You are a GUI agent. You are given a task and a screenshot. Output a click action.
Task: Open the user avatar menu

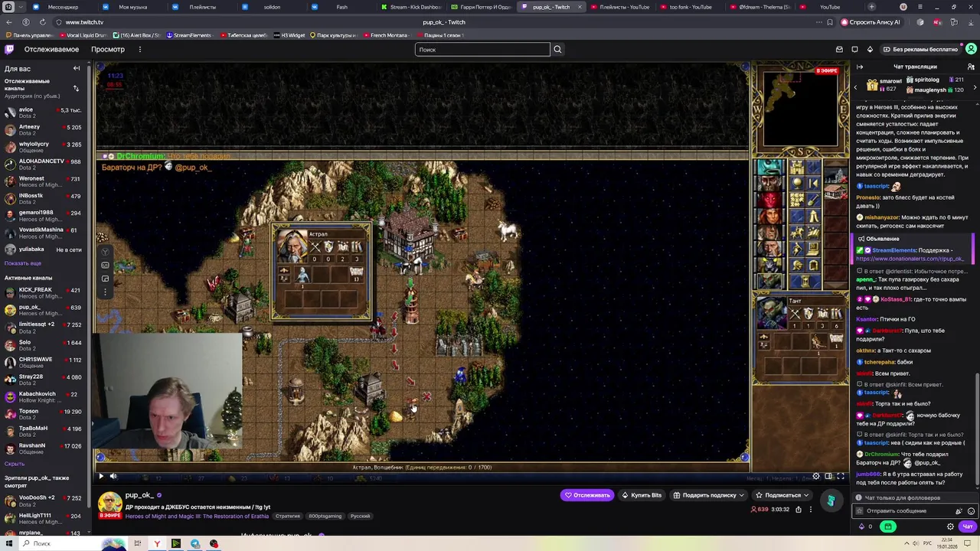tap(971, 49)
